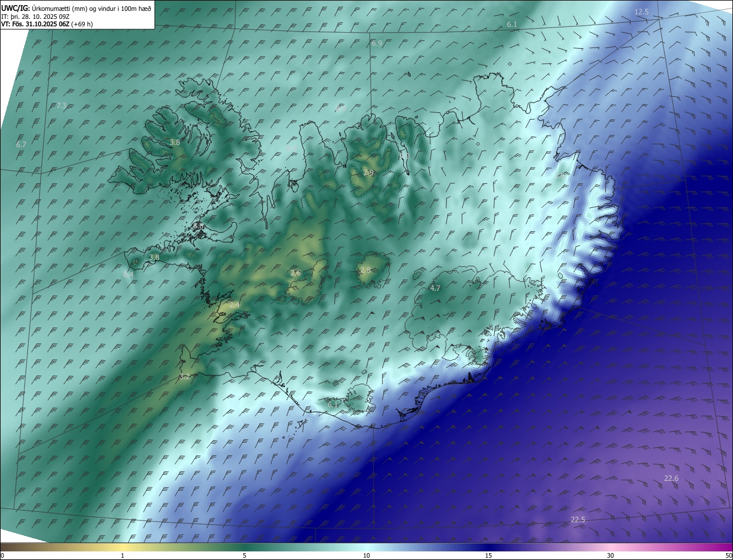This screenshot has height=560, width=733.
Task: Pick the pale pink color band above tick 30
Action: [x=610, y=547]
